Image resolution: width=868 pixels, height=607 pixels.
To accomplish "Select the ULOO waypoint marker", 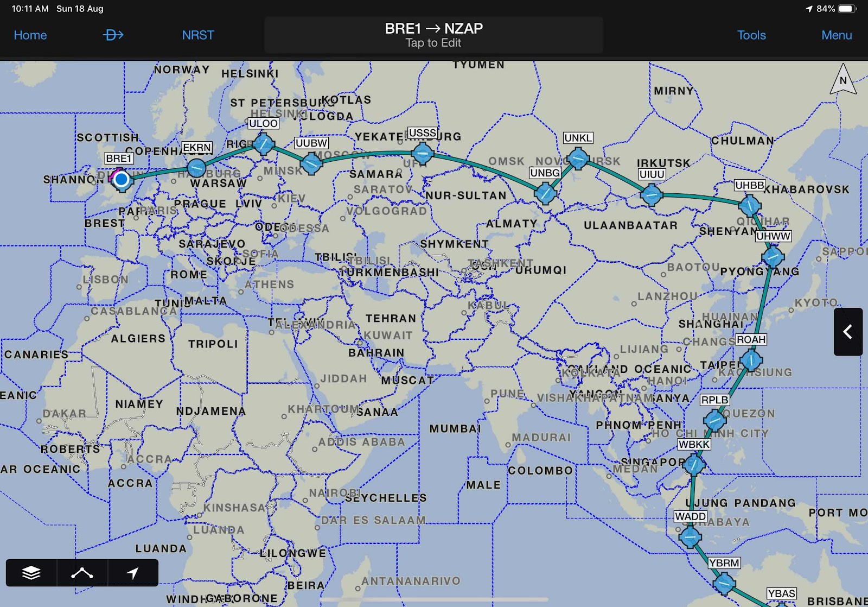I will point(264,144).
